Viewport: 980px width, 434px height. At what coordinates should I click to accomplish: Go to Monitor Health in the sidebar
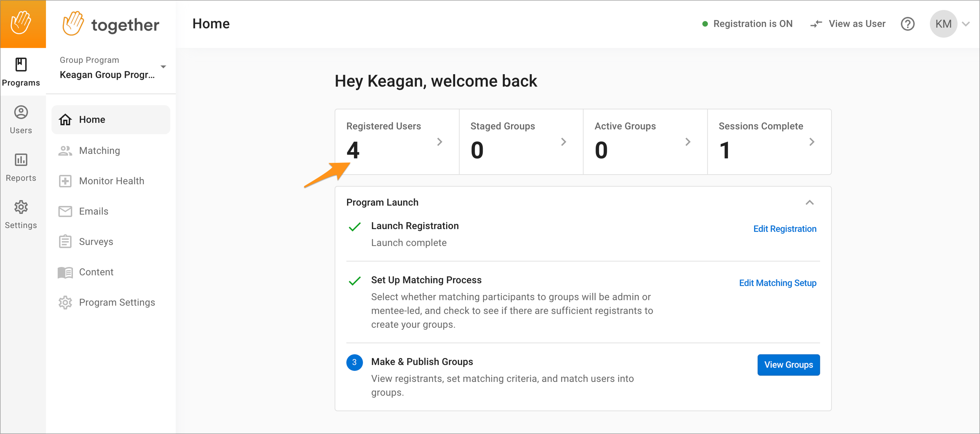pos(111,181)
